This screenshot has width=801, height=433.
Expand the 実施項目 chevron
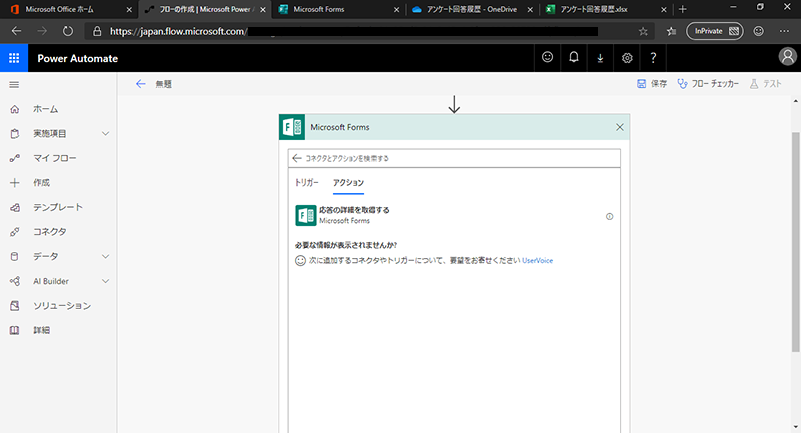pos(105,134)
